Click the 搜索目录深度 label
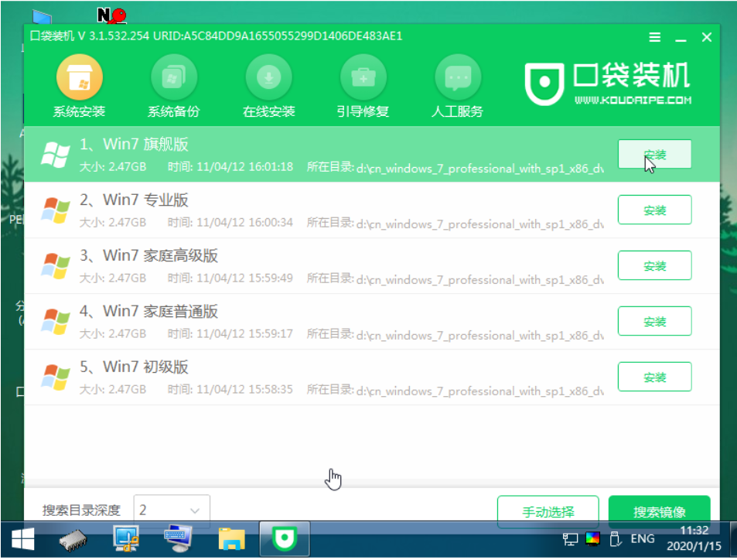737x560 pixels. pyautogui.click(x=81, y=510)
